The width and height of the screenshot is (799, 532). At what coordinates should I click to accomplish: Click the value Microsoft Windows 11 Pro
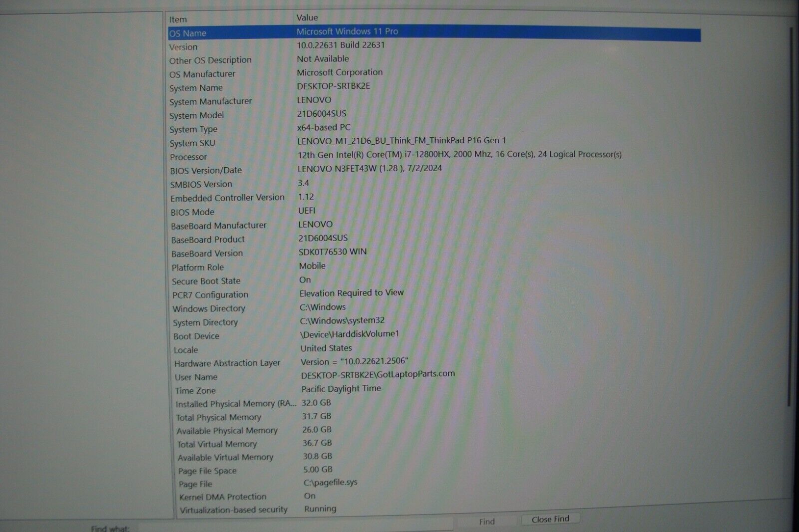click(347, 31)
